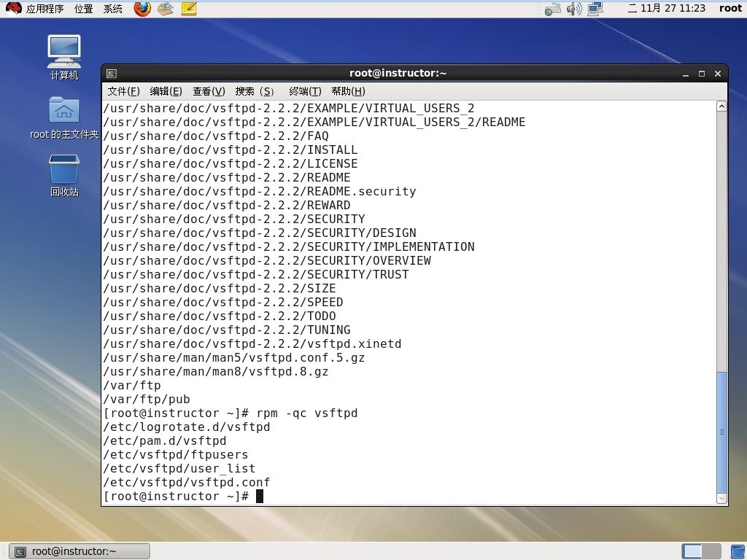Screen dimensions: 747x560
Task: Click the SECURITY/TRUST line
Action: [x=256, y=275]
